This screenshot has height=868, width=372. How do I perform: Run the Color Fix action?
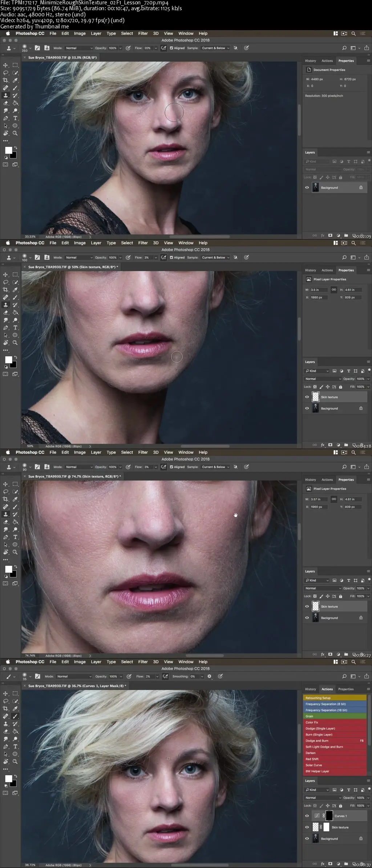pos(335,722)
